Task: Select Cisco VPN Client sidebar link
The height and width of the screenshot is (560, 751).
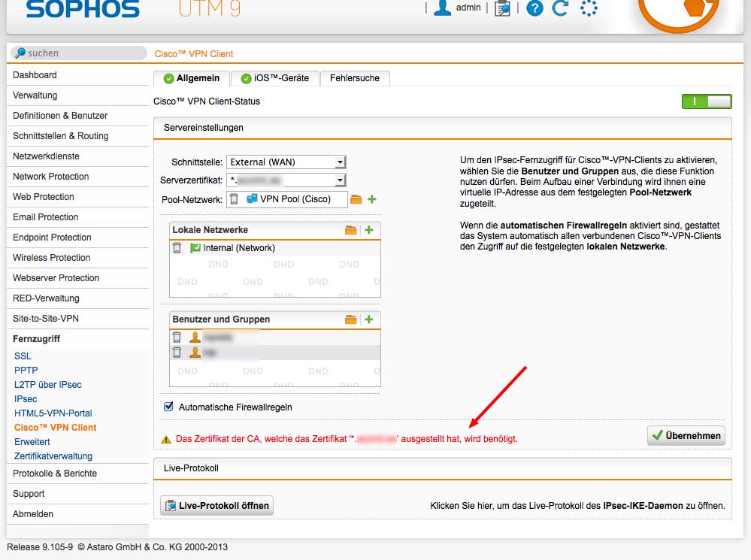Action: [x=55, y=427]
